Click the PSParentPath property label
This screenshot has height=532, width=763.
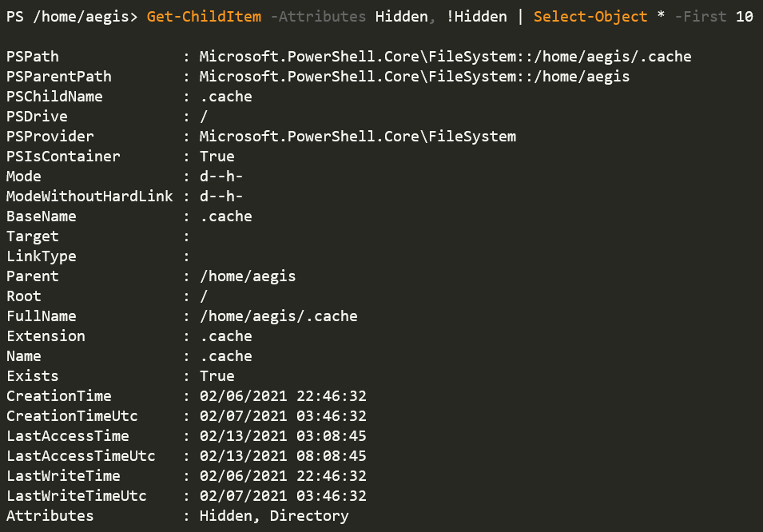coord(59,77)
